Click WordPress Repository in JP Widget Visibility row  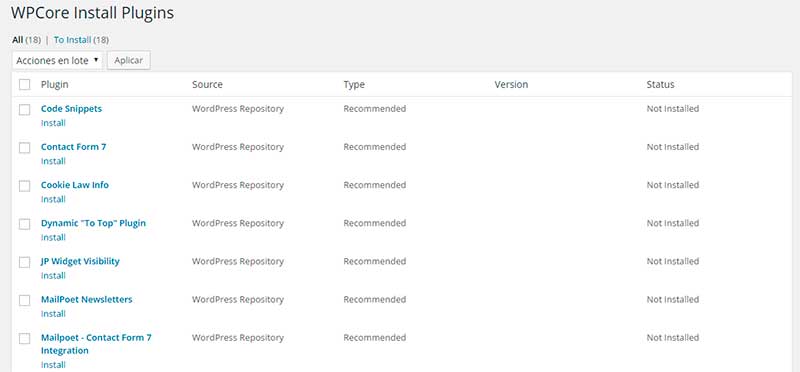[238, 261]
